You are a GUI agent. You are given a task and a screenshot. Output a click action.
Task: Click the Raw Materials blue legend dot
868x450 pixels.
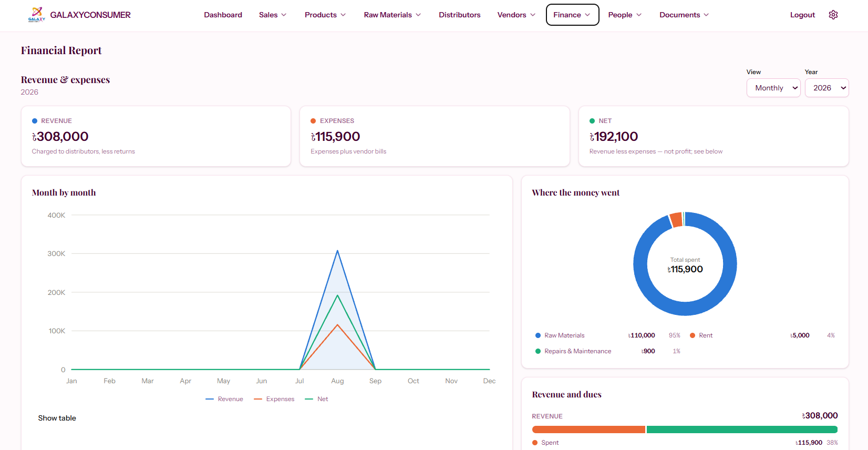pyautogui.click(x=538, y=335)
